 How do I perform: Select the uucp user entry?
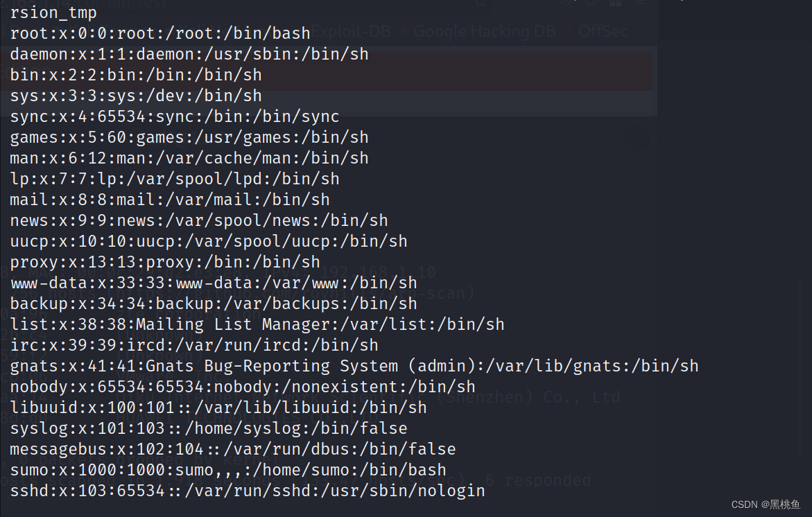(209, 241)
